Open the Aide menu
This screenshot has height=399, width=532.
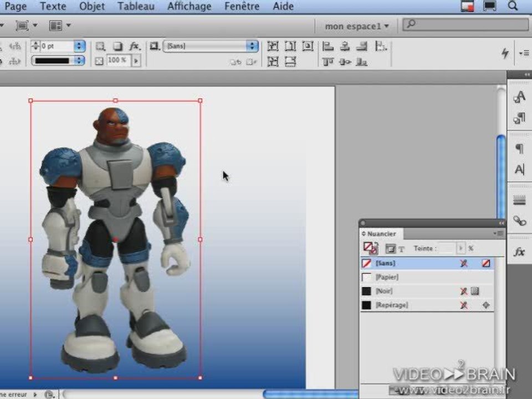283,6
